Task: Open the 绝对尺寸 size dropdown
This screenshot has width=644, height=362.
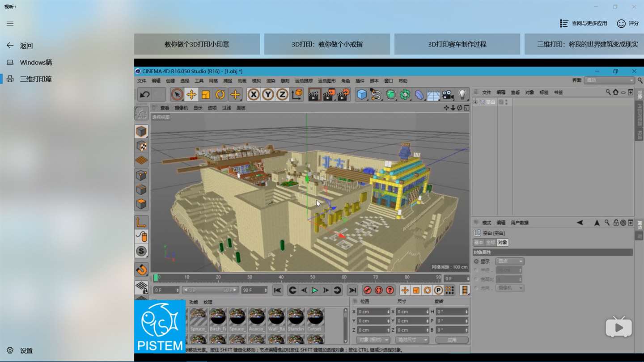Action: click(x=412, y=340)
